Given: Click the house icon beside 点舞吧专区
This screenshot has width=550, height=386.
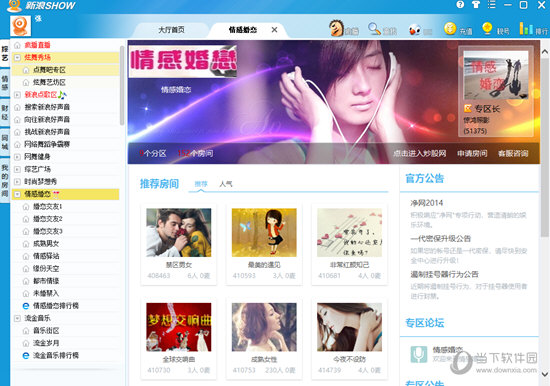Looking at the screenshot, I should tap(26, 70).
